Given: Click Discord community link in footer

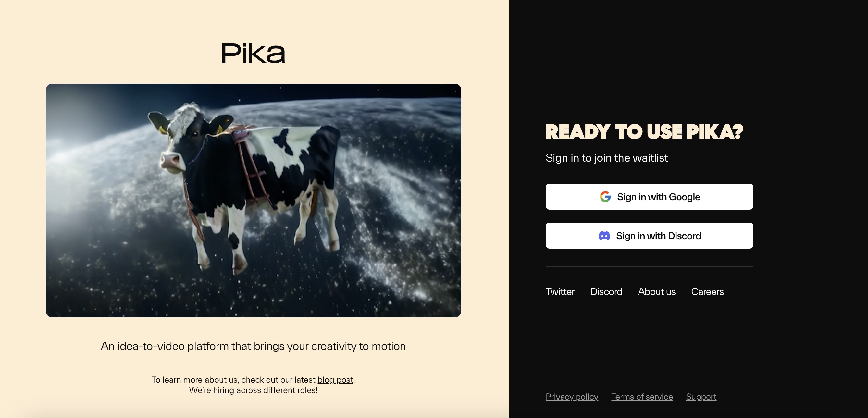Looking at the screenshot, I should pyautogui.click(x=607, y=292).
